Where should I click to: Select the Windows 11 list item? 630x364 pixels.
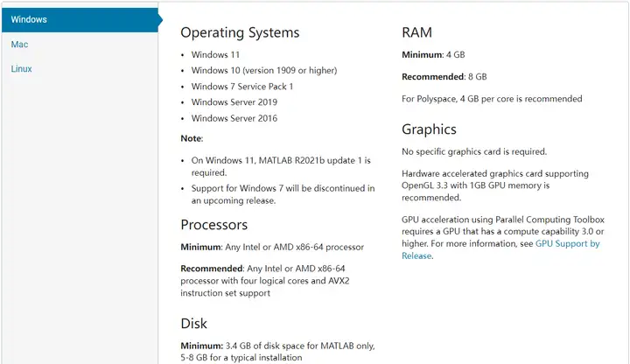[215, 54]
